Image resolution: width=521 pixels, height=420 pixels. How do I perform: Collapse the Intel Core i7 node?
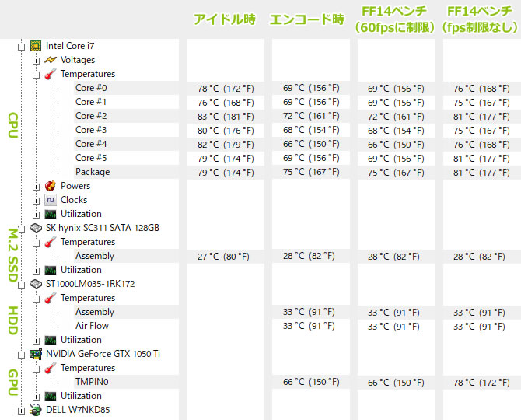21,47
